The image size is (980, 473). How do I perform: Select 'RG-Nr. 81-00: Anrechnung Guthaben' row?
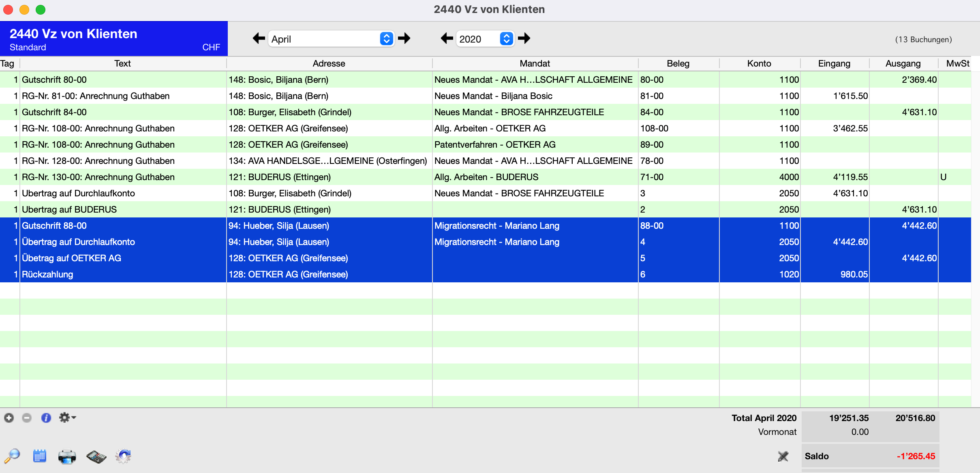486,96
